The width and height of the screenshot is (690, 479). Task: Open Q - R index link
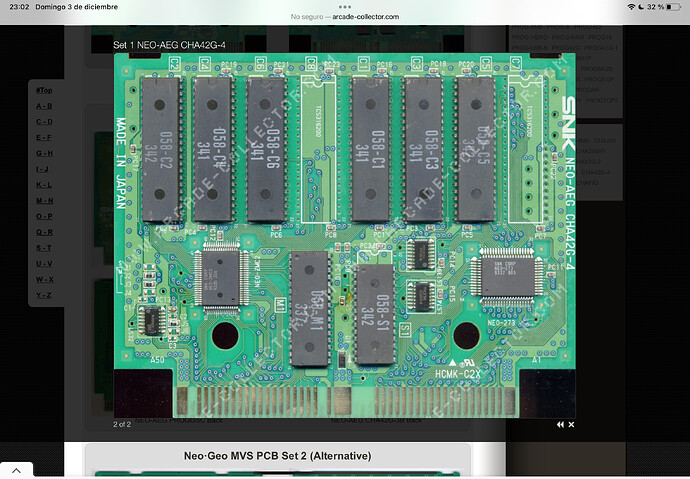[44, 232]
